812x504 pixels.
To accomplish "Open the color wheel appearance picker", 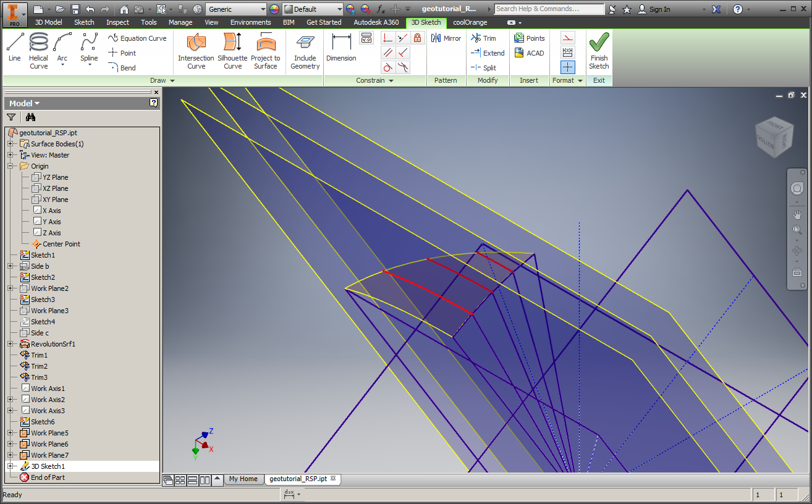I will 274,9.
